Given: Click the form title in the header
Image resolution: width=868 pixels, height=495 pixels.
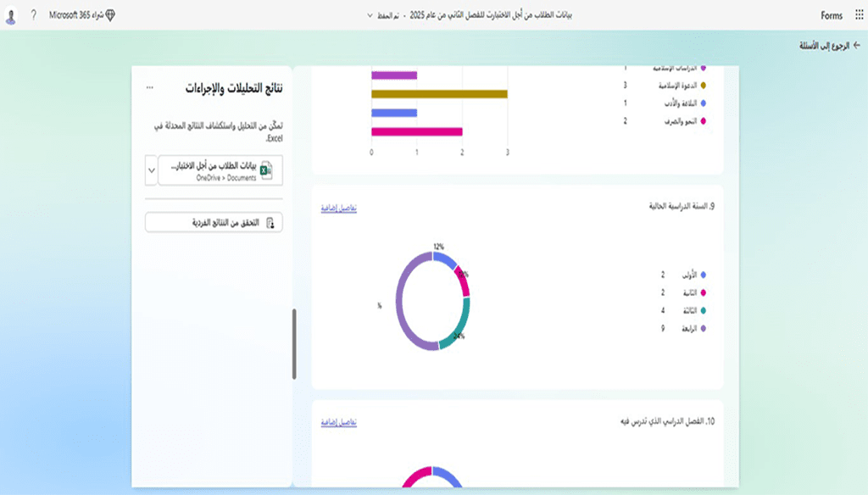Looking at the screenshot, I should click(x=491, y=15).
